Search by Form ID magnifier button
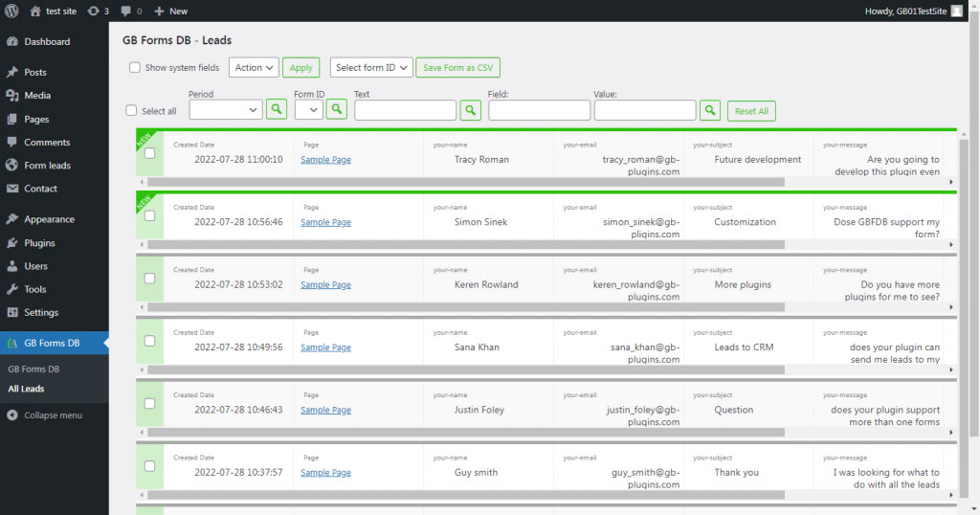Image resolution: width=980 pixels, height=515 pixels. pyautogui.click(x=336, y=109)
